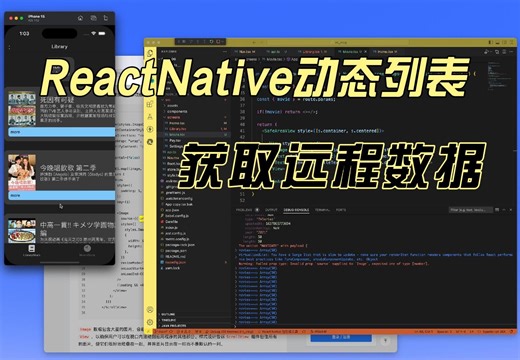The height and width of the screenshot is (360, 520).
Task: Click the round arrow button in the browser window
Action: tap(386, 341)
